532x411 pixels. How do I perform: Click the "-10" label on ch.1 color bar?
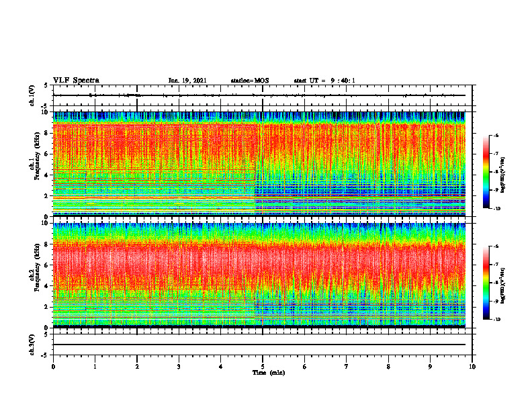496,209
